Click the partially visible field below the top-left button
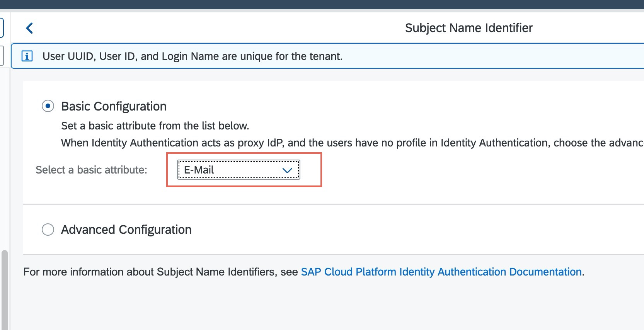Image resolution: width=644 pixels, height=330 pixels. point(2,56)
